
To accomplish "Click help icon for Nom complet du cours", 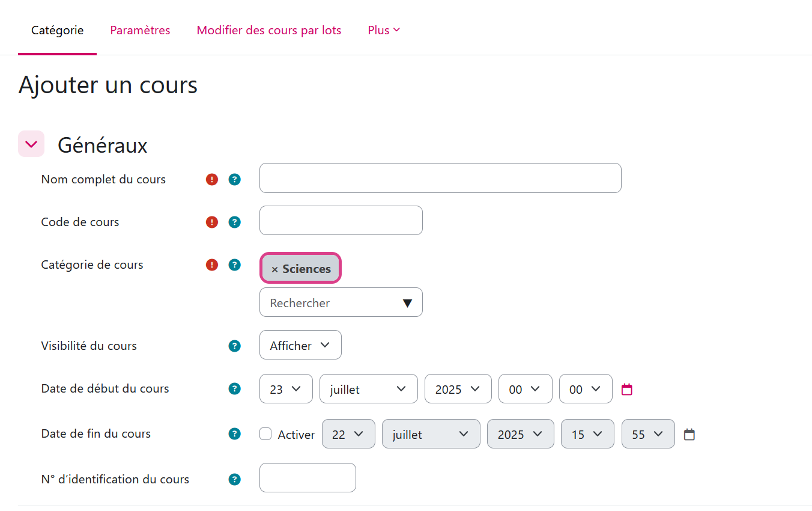I will click(x=234, y=179).
